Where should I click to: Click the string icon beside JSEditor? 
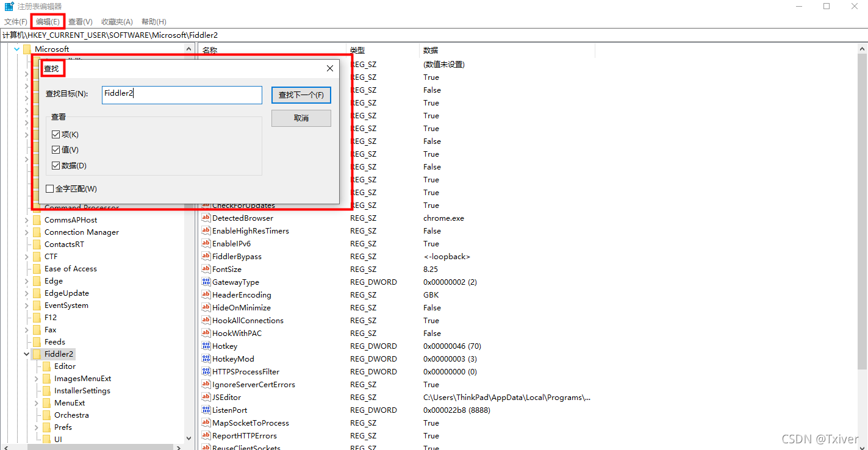click(x=206, y=397)
